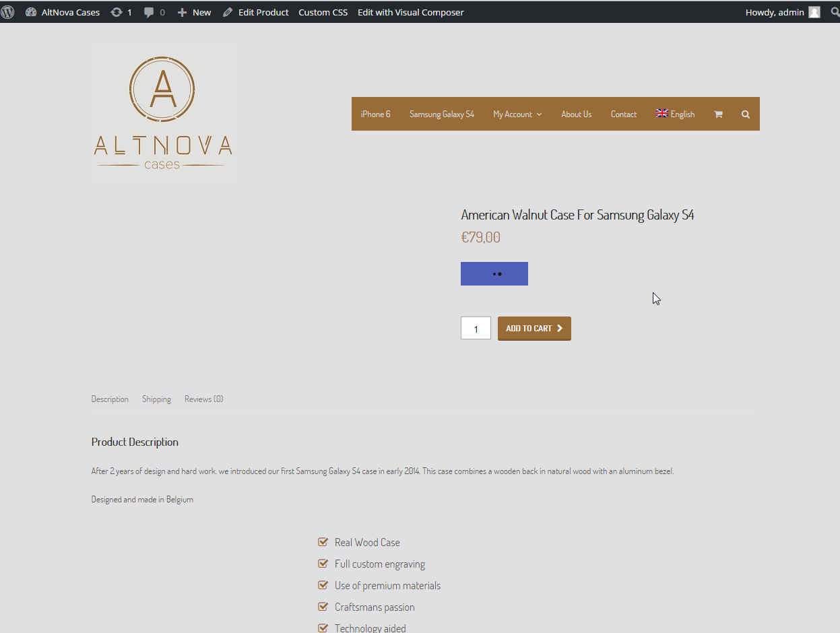Image resolution: width=840 pixels, height=633 pixels.
Task: Click the check icon beside Real Wood Case
Action: point(323,541)
